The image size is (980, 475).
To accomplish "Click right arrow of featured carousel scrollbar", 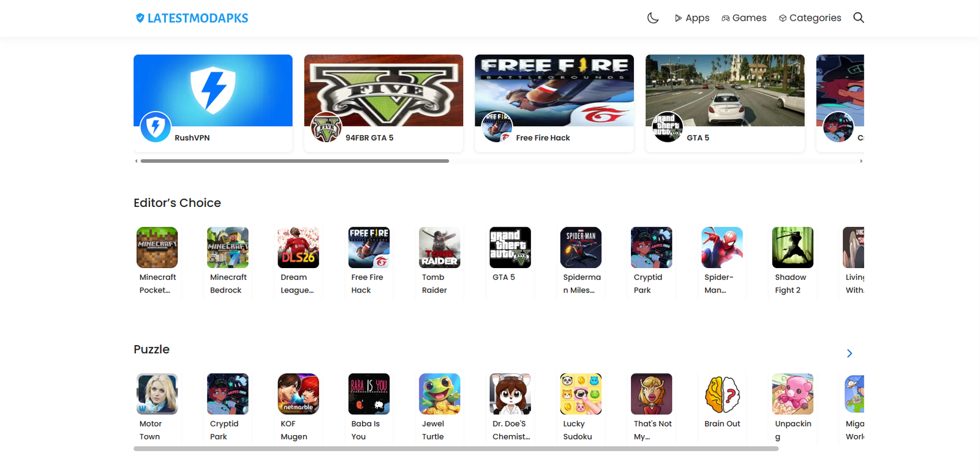I will [x=861, y=161].
